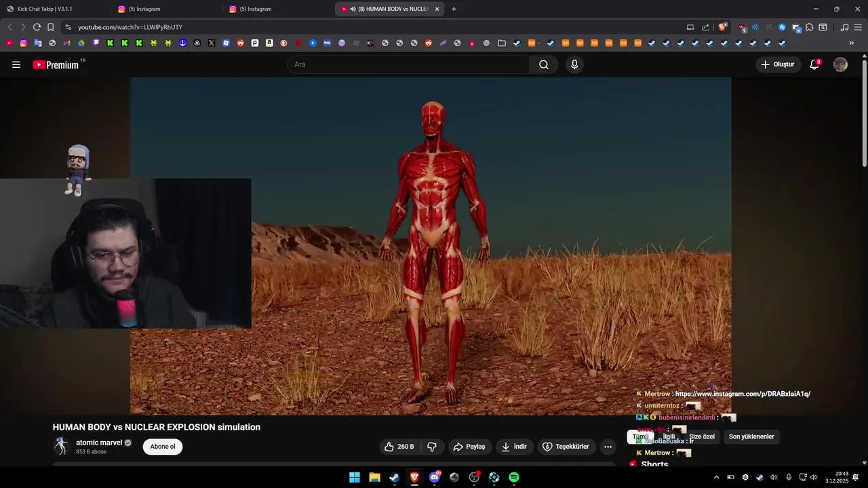Open the Oluştur create menu
Image resolution: width=868 pixels, height=488 pixels.
click(x=777, y=64)
